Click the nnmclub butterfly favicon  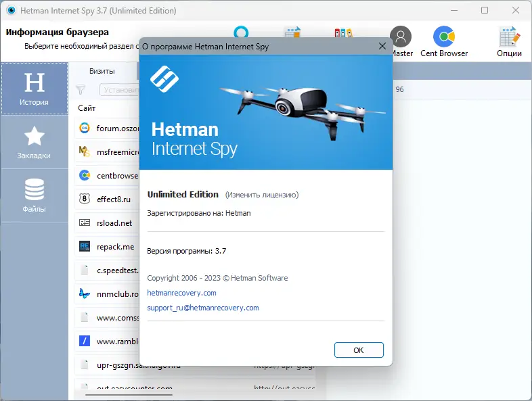coord(85,293)
